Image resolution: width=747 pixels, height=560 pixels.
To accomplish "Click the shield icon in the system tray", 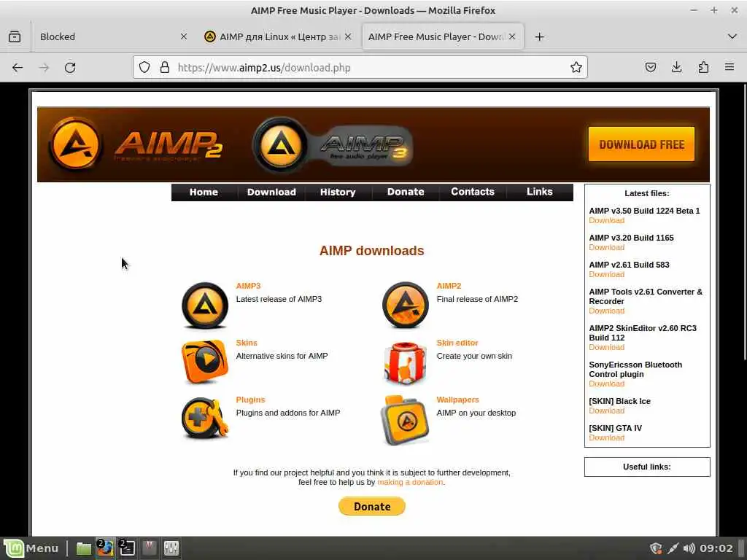I will point(656,548).
